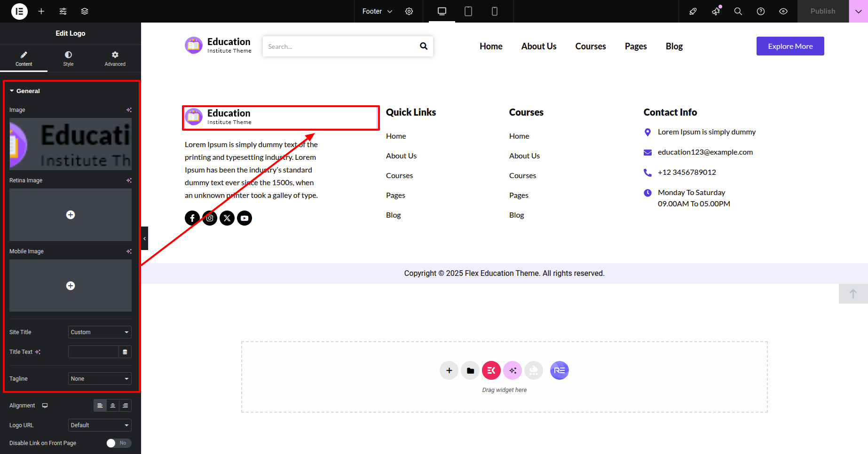Open the Logo URL dropdown
This screenshot has width=868, height=454.
[x=100, y=425]
